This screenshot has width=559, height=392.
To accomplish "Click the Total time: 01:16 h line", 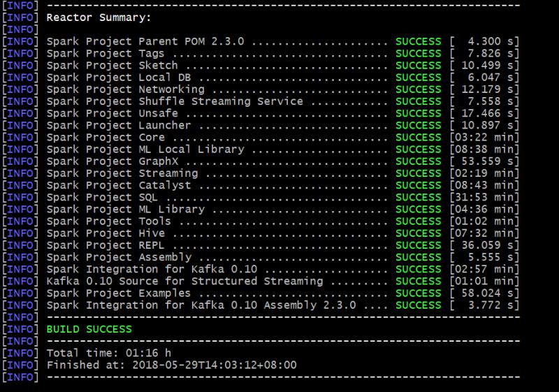I will (112, 353).
